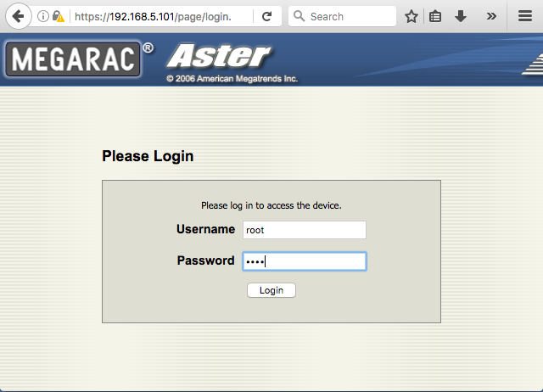Open site information via the info icon

[43, 16]
